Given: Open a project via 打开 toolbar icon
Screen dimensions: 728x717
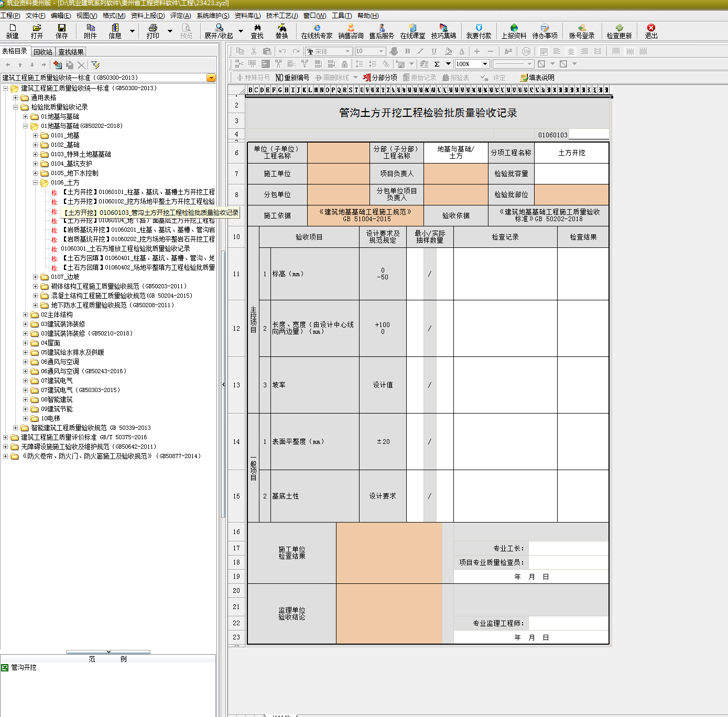Looking at the screenshot, I should tap(37, 31).
